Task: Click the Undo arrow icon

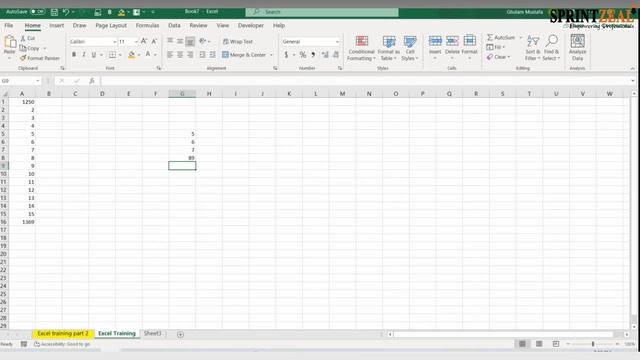Action: (x=66, y=12)
